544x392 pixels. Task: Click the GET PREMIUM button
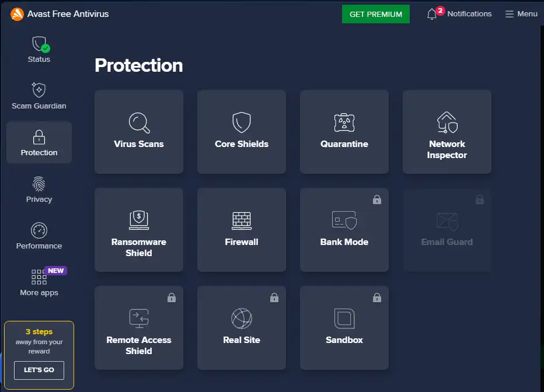click(375, 13)
